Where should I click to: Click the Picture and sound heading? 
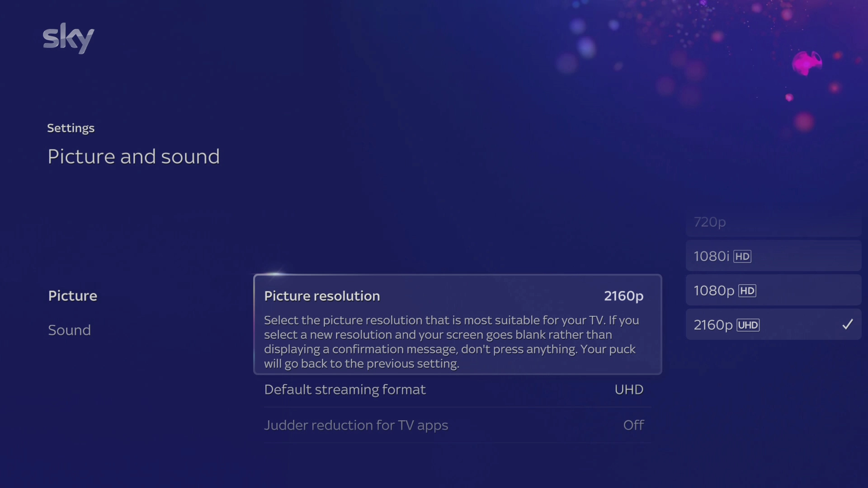pos(133,157)
